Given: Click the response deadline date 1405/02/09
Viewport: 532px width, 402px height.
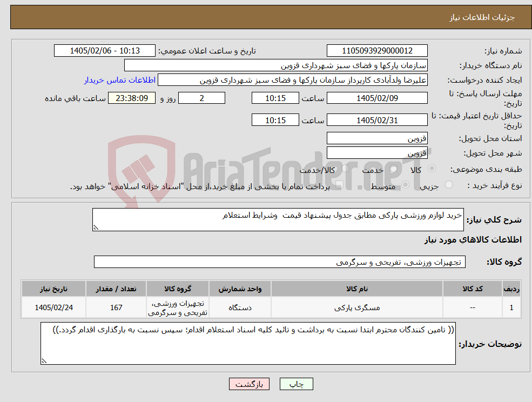Looking at the screenshot, I should click(x=377, y=98).
